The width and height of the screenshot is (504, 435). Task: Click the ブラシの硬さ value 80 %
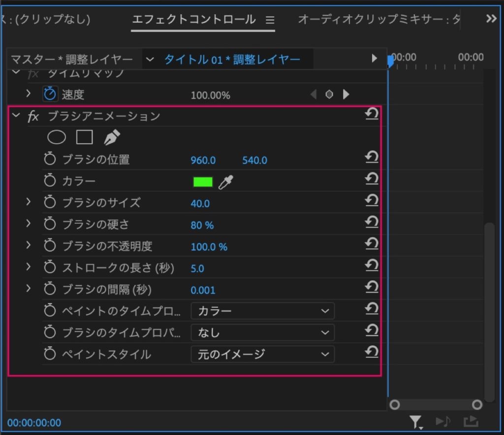coord(202,225)
